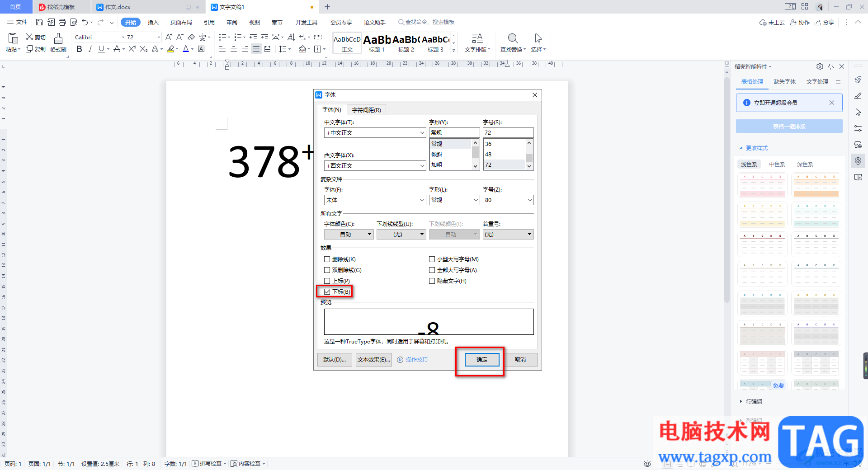Image resolution: width=868 pixels, height=470 pixels.
Task: Open the underline style dropdown
Action: pos(401,235)
